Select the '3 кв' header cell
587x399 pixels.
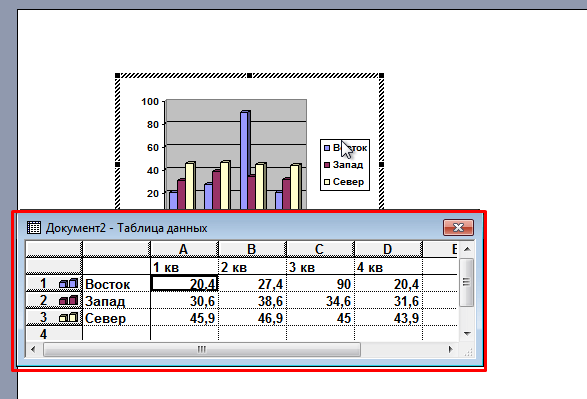tap(320, 267)
